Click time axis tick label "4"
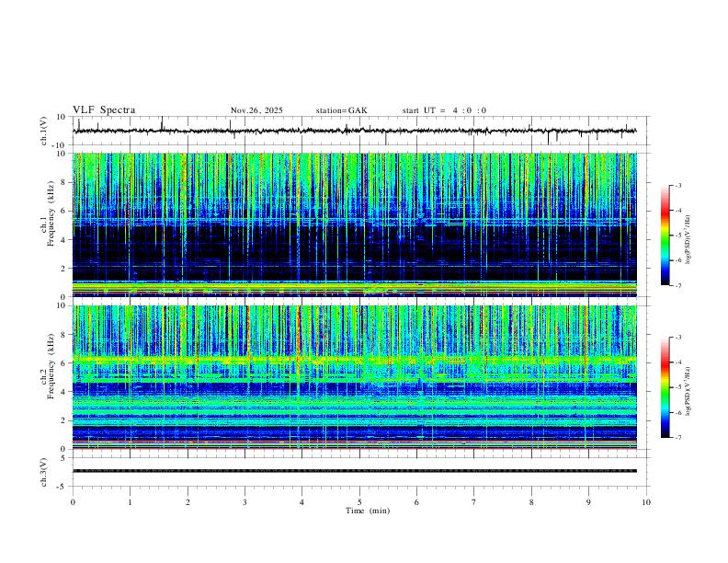 coord(301,502)
